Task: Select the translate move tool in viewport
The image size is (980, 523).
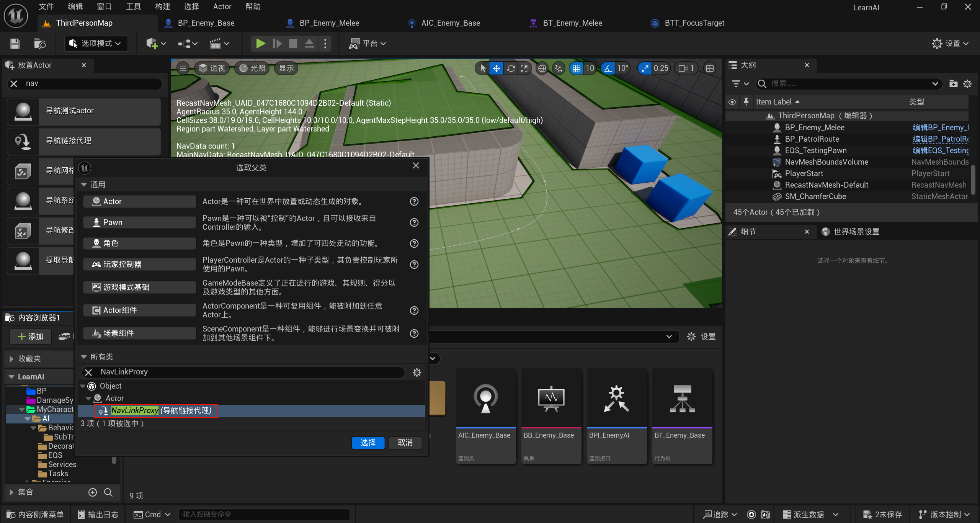Action: click(x=497, y=68)
